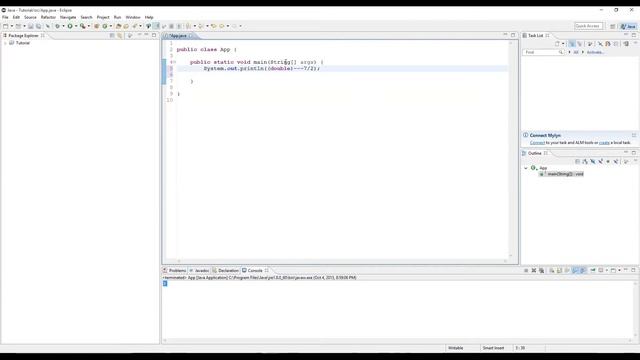Toggle Hide Non-Public Members in Outline

608,162
